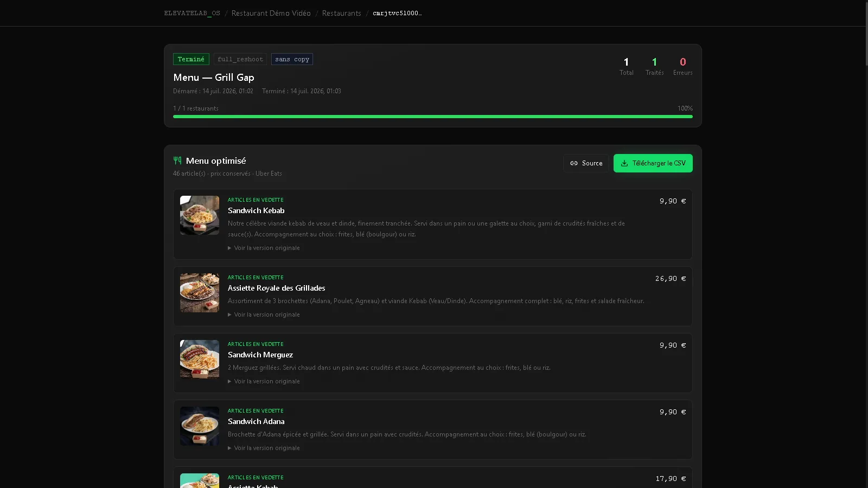Click the Sandwich Merguez 9,90 € price
The image size is (868, 488).
click(673, 345)
